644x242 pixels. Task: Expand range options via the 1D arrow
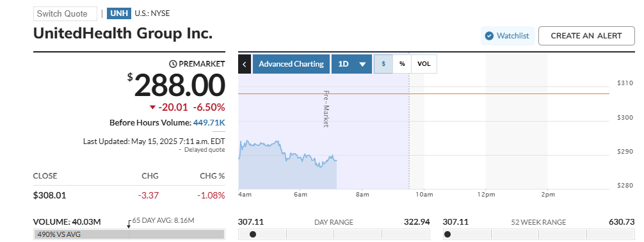pos(362,65)
